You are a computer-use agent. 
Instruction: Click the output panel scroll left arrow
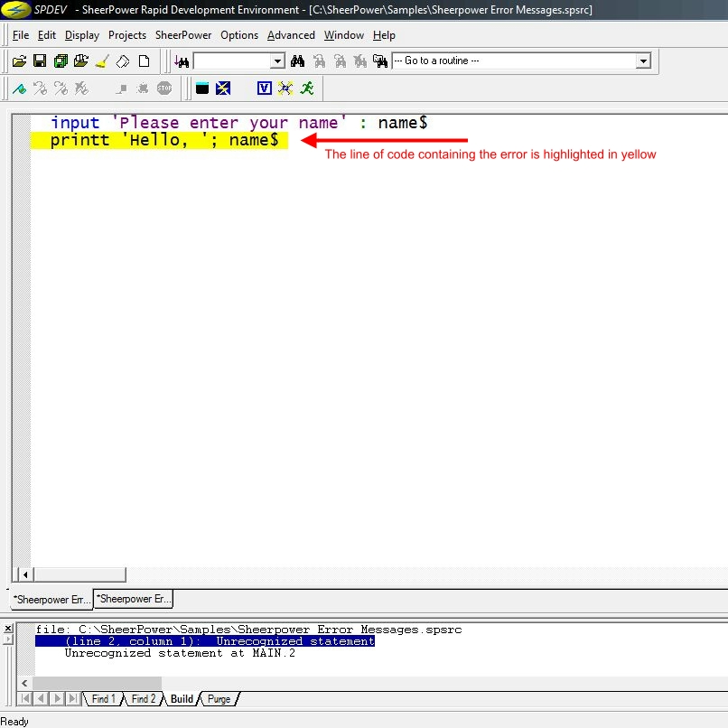point(24,683)
